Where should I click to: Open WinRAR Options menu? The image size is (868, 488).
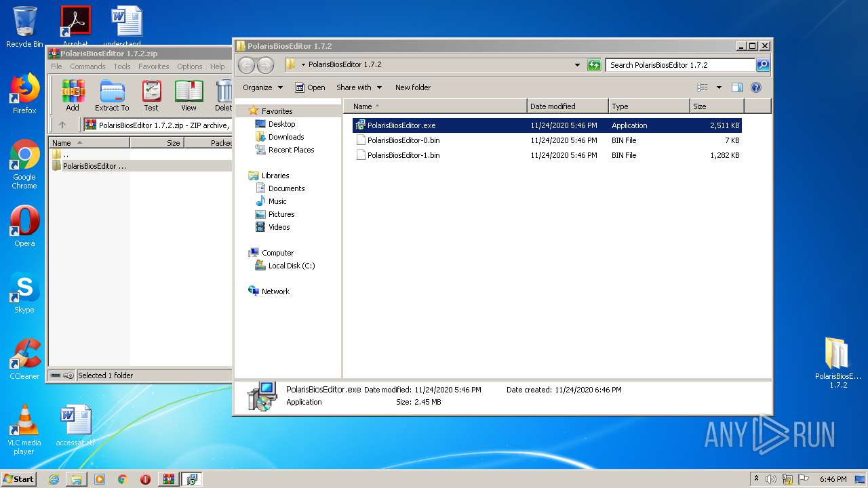(x=190, y=66)
